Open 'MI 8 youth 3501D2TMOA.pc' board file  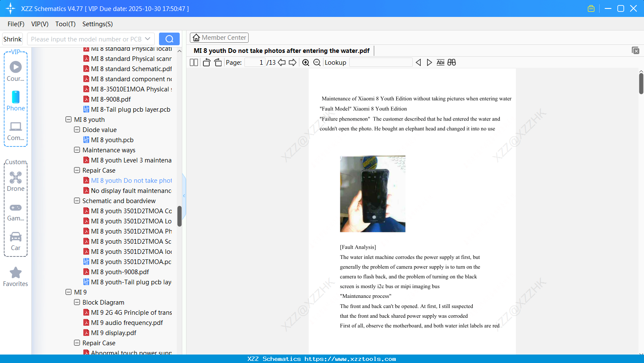point(127,262)
